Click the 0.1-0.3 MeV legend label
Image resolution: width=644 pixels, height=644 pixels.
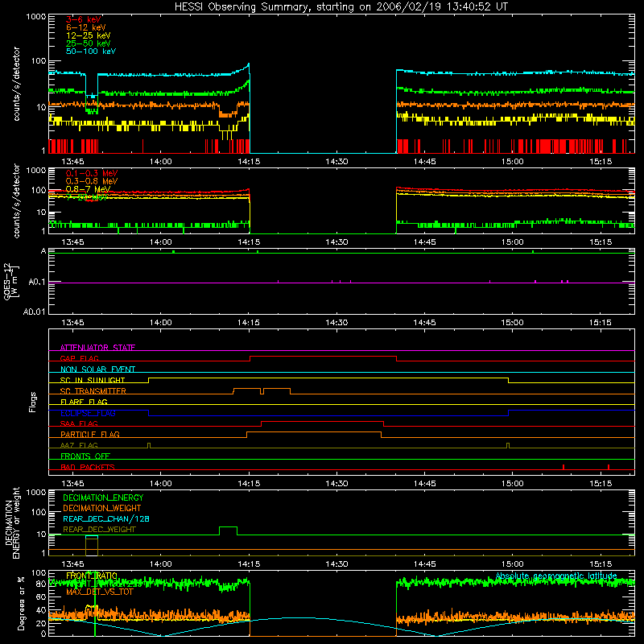point(92,173)
